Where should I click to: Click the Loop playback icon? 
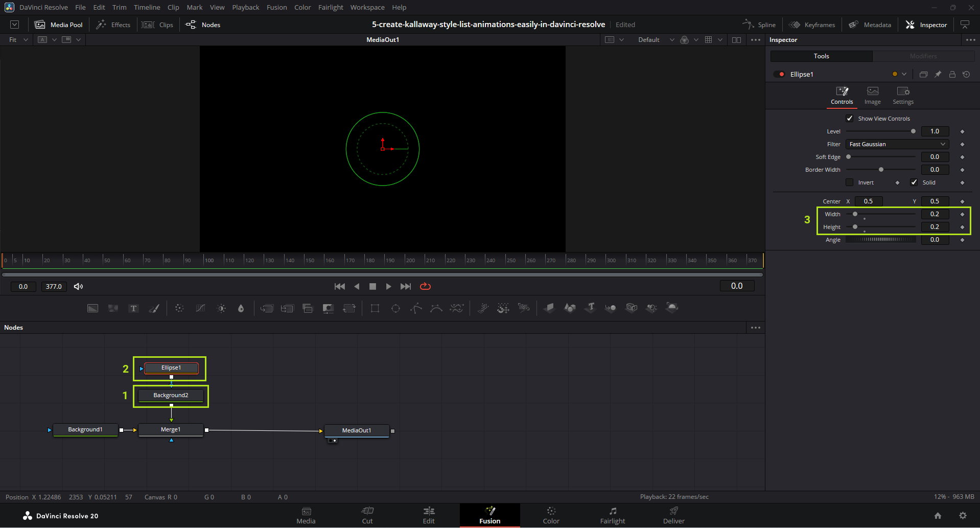point(425,286)
